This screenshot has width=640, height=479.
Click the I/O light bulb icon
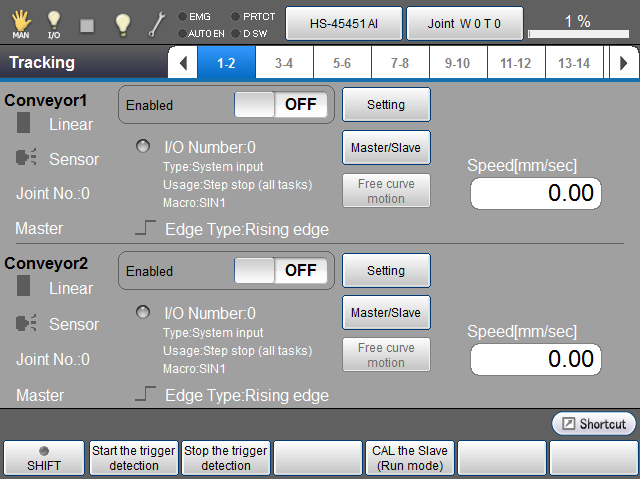click(54, 22)
